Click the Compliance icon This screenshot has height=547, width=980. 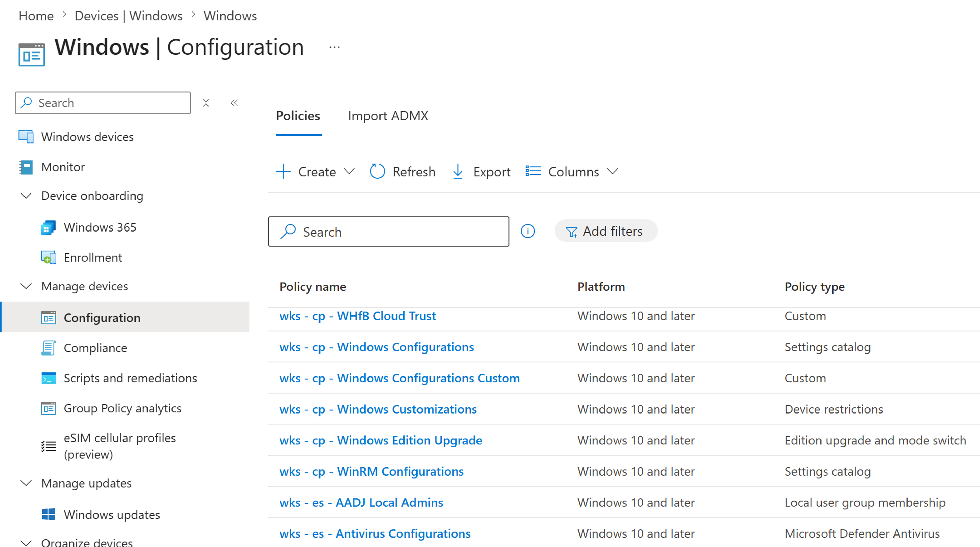48,348
